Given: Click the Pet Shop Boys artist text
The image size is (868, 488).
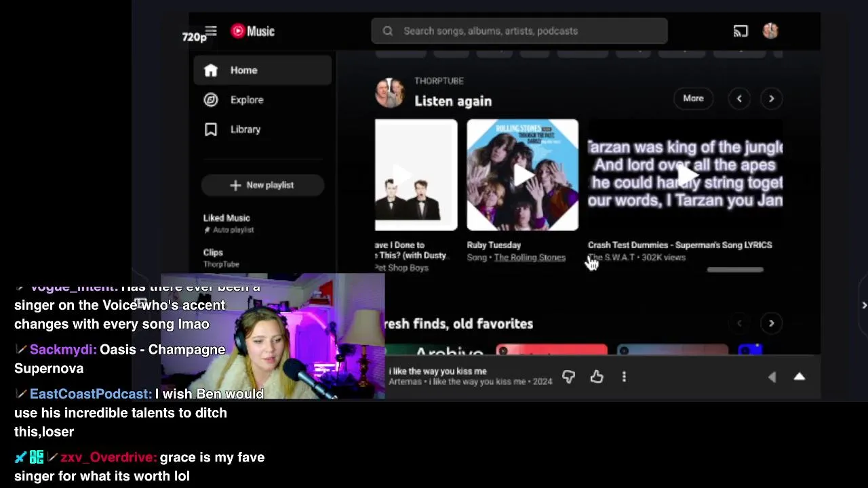Looking at the screenshot, I should pos(401,268).
